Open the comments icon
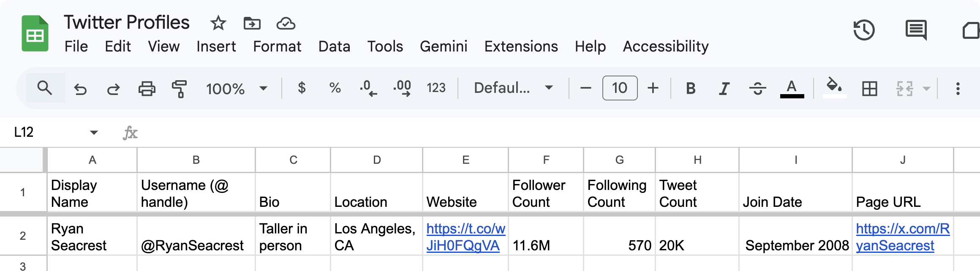The width and height of the screenshot is (980, 271). pyautogui.click(x=916, y=30)
